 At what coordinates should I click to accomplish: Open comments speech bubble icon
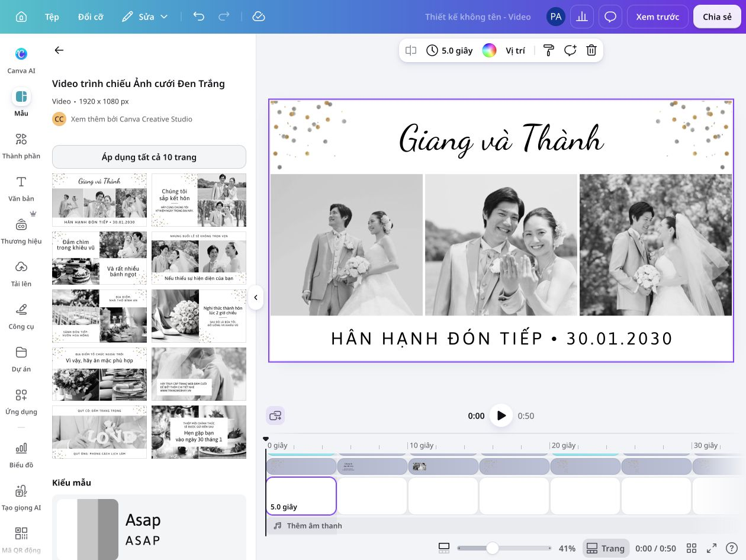(x=610, y=17)
